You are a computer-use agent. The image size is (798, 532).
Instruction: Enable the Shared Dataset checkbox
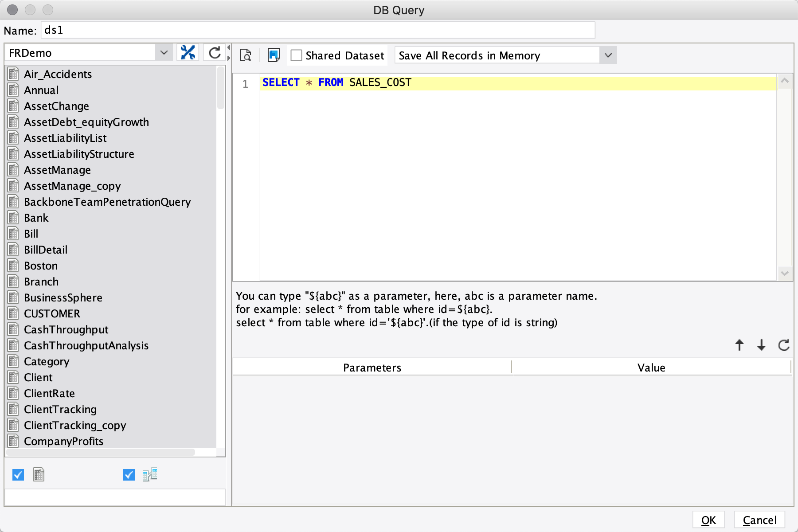297,55
